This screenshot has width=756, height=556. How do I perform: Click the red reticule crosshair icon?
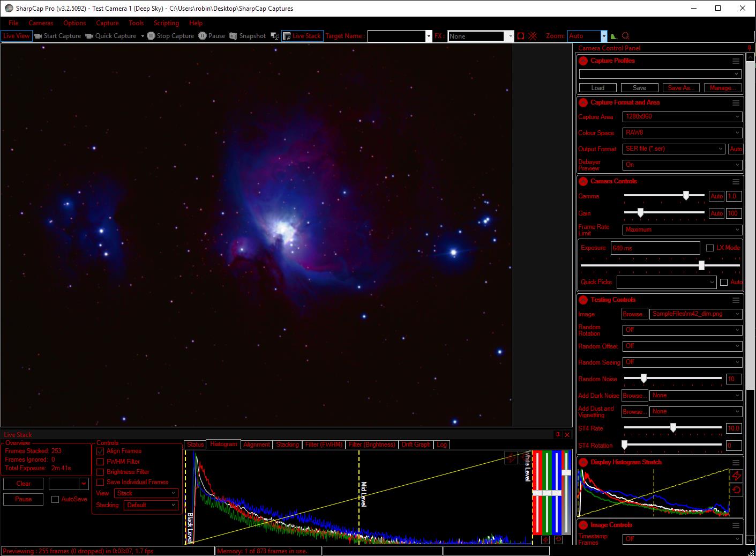tap(533, 36)
